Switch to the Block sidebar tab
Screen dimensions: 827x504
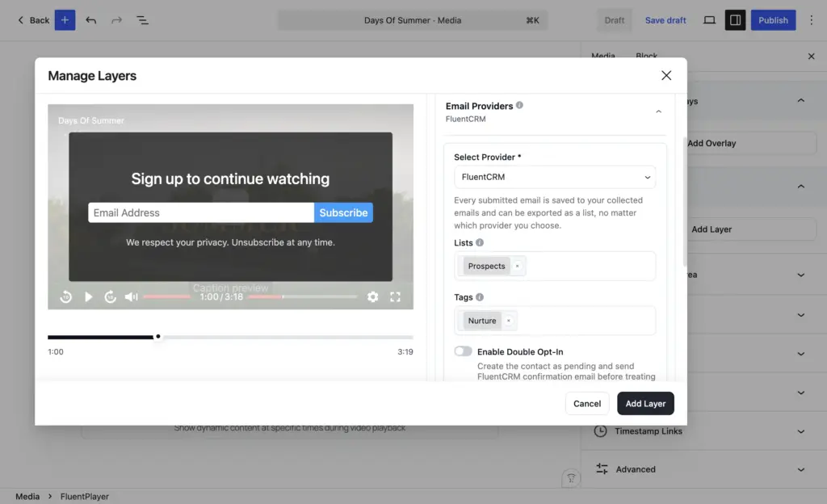coord(646,55)
